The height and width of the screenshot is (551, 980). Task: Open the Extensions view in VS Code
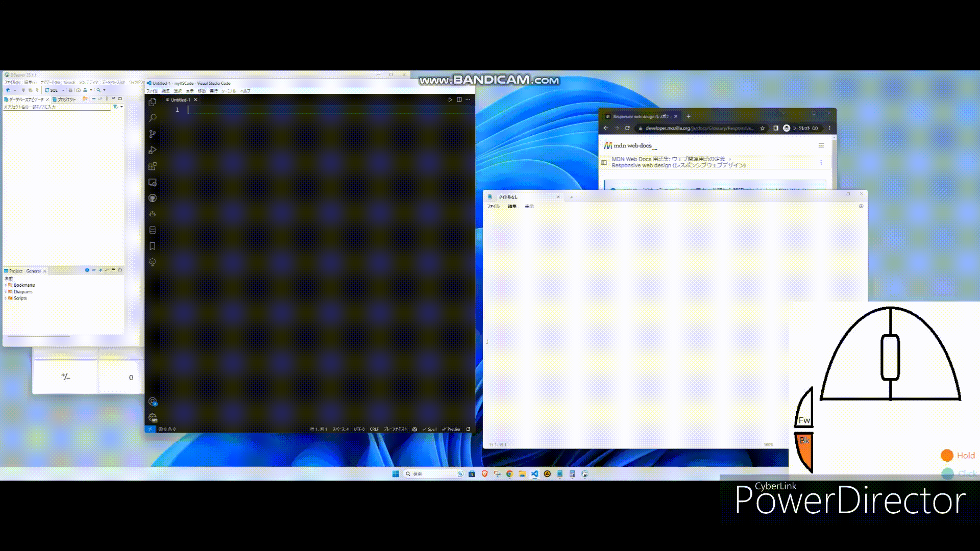pyautogui.click(x=152, y=166)
